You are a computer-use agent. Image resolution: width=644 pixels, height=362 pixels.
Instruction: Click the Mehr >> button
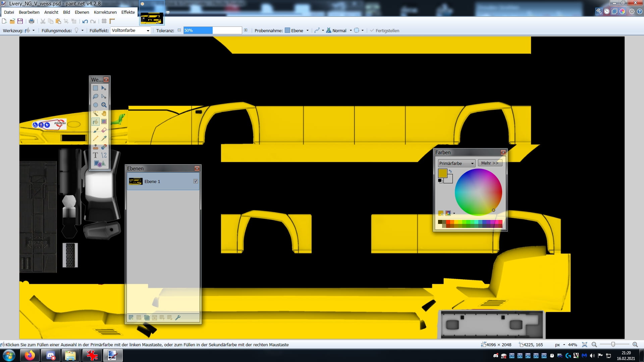(x=490, y=163)
